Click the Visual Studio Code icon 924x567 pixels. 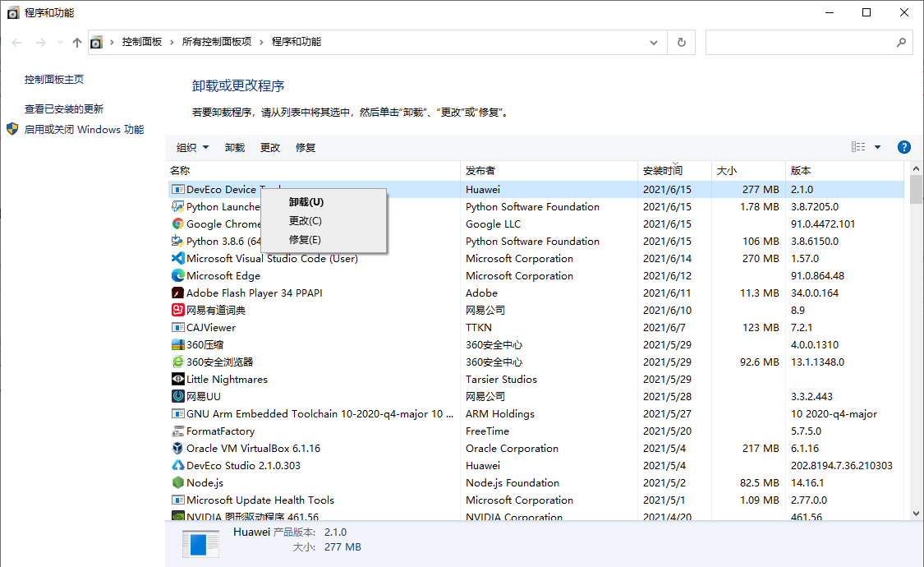[x=177, y=258]
